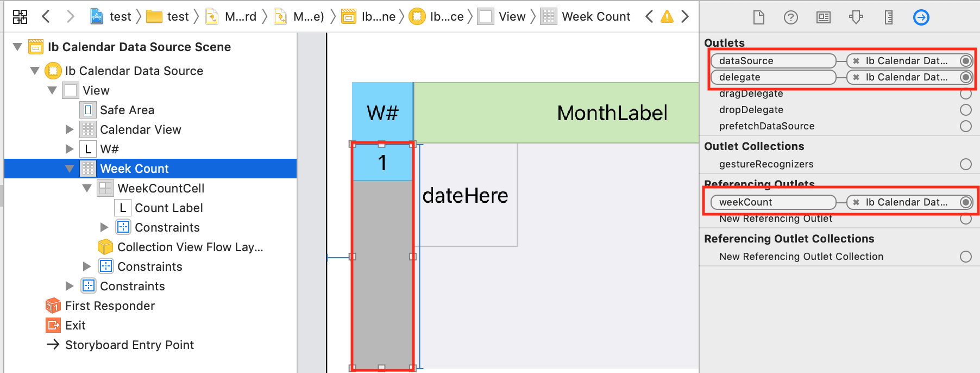The width and height of the screenshot is (980, 373).
Task: Collapse the Ib Calendar Data Source Scene
Action: pos(17,47)
